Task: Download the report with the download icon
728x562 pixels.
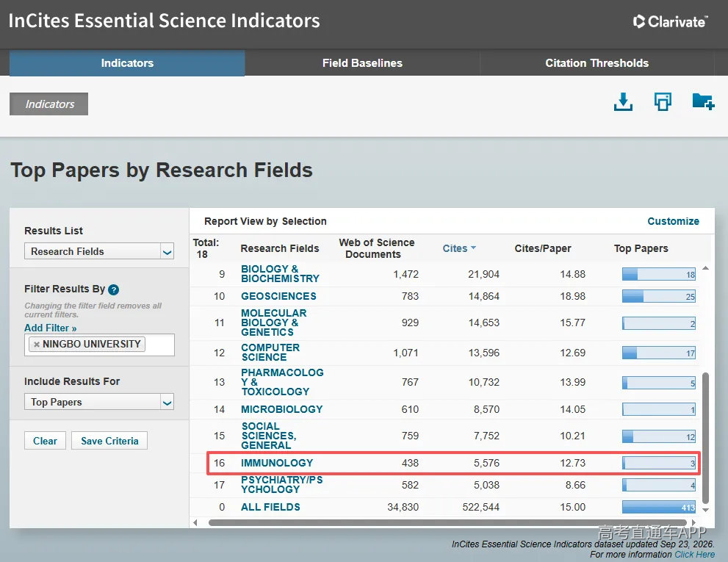Action: [x=623, y=101]
